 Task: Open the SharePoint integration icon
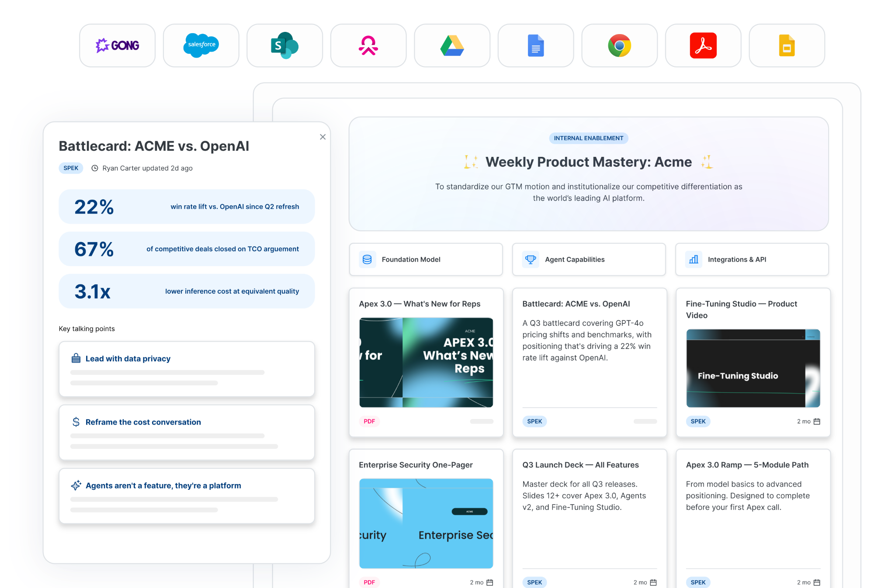pos(284,45)
